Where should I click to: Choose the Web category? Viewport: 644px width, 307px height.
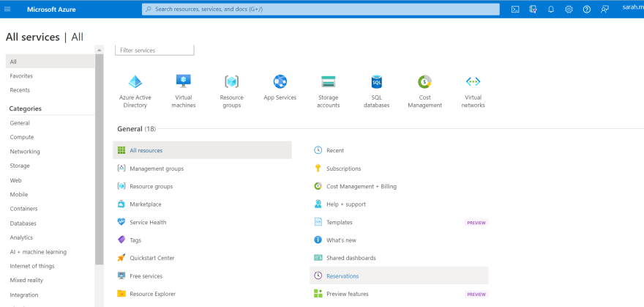click(15, 180)
